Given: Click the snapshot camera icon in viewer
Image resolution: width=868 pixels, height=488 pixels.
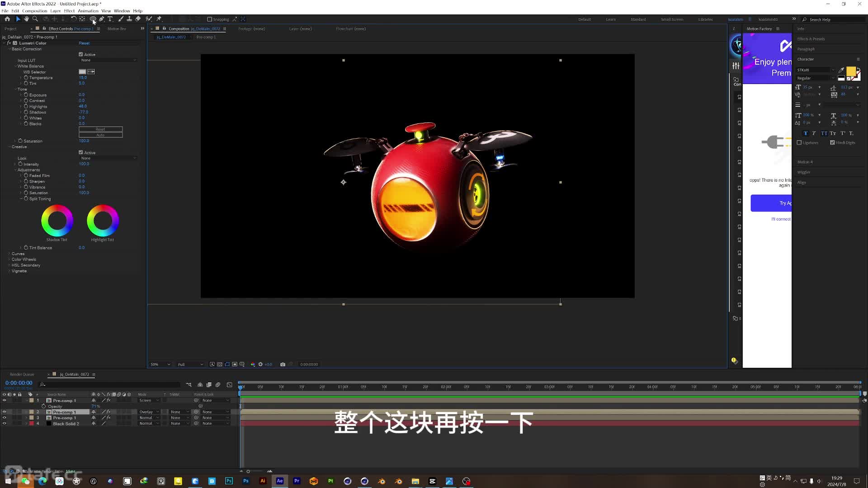Looking at the screenshot, I should 283,364.
